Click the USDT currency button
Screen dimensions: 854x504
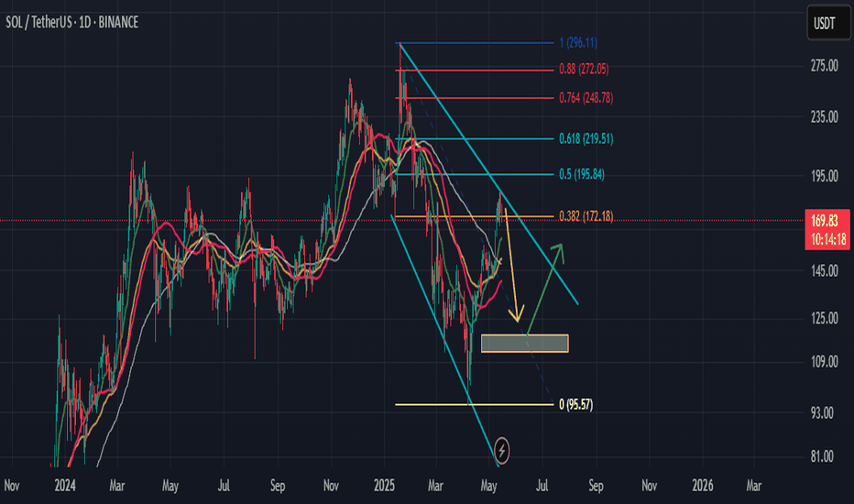(x=827, y=23)
